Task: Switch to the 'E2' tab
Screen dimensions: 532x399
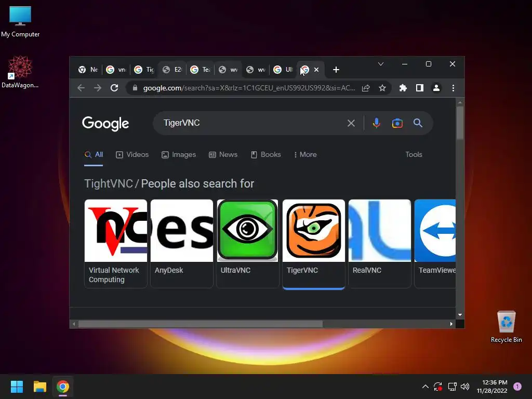Action: point(172,70)
